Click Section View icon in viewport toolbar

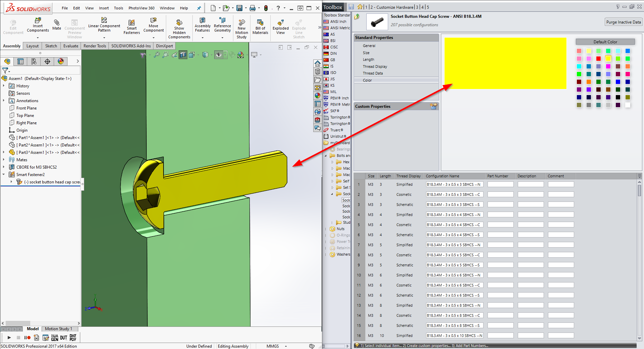coord(183,55)
